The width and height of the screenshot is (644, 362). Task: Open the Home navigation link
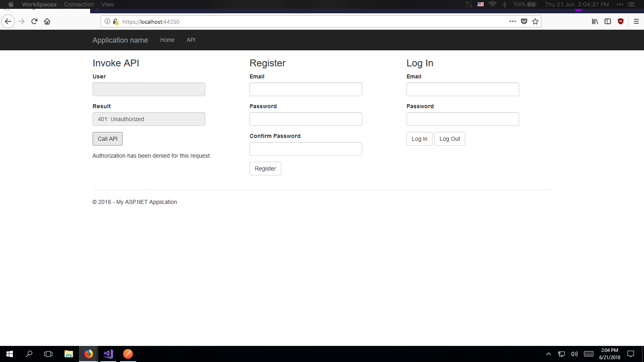click(167, 40)
